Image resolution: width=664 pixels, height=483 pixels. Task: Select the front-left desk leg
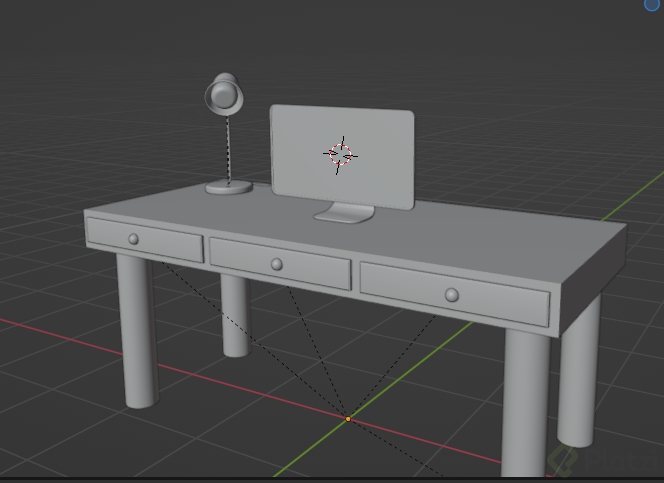point(138,331)
